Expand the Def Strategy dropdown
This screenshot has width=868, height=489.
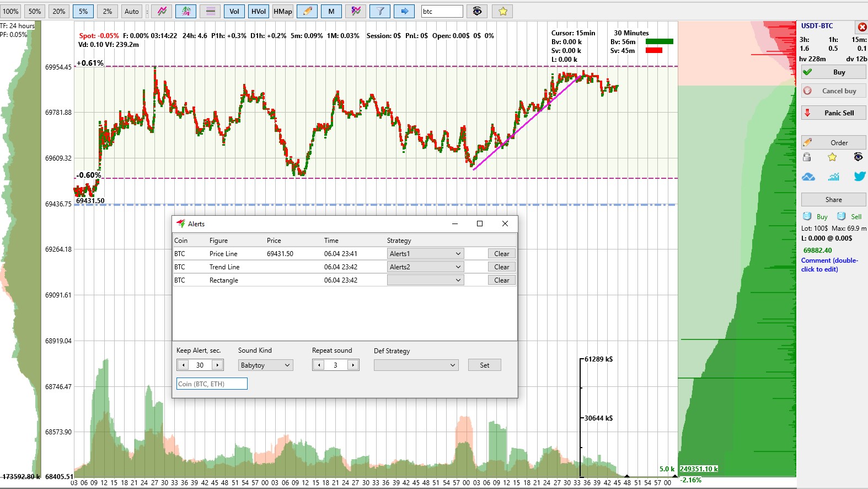(416, 365)
